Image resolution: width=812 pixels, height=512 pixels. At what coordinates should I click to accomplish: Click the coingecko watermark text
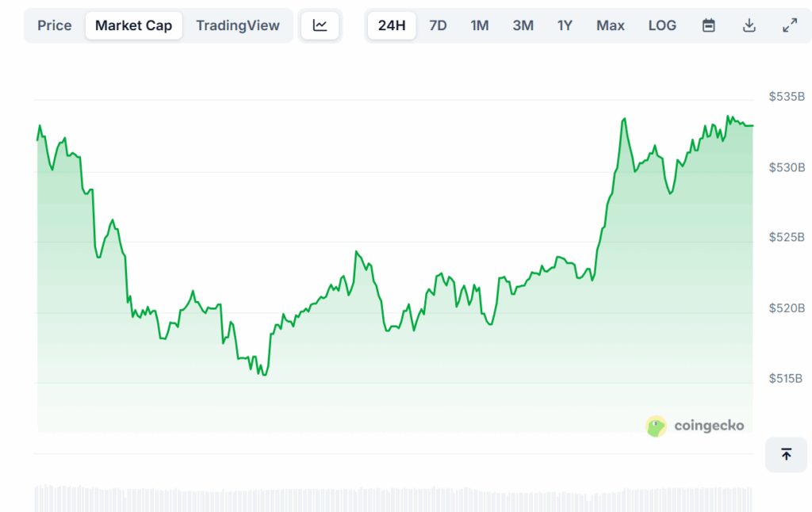pos(709,426)
